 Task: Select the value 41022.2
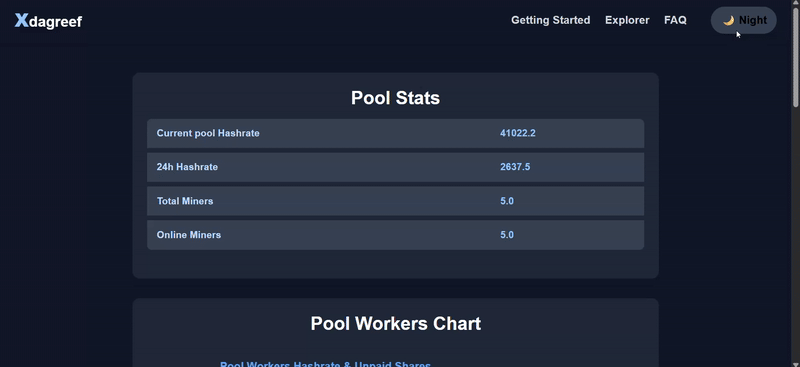click(x=517, y=133)
